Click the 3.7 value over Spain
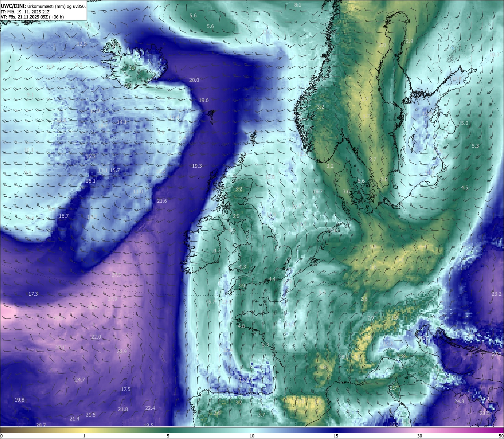504x439 pixels. click(261, 415)
